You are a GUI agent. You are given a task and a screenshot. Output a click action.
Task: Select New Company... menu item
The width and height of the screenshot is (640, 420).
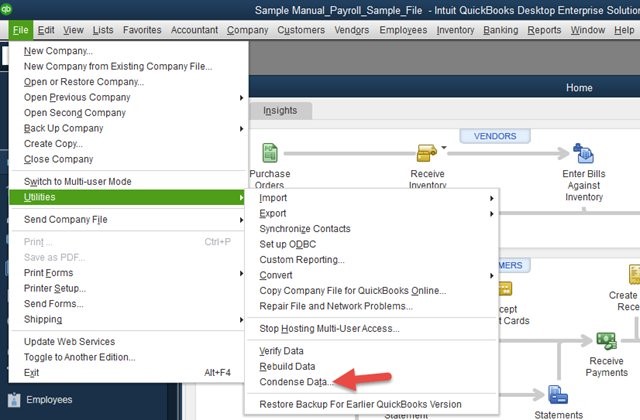point(58,51)
